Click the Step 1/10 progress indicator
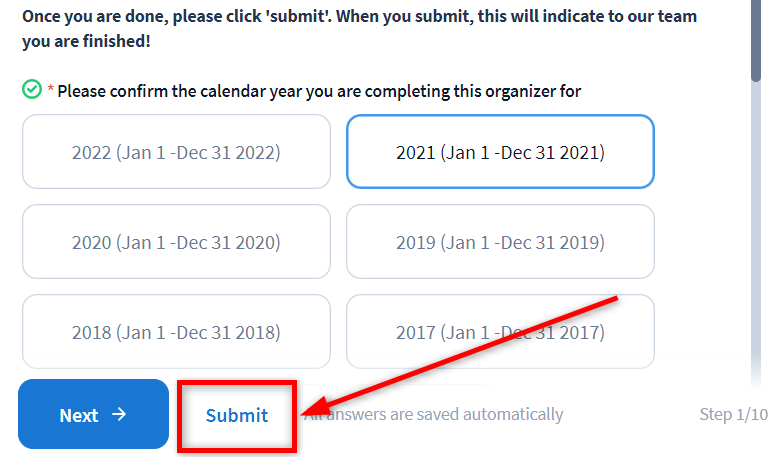Image resolution: width=784 pixels, height=457 pixels. click(x=734, y=414)
